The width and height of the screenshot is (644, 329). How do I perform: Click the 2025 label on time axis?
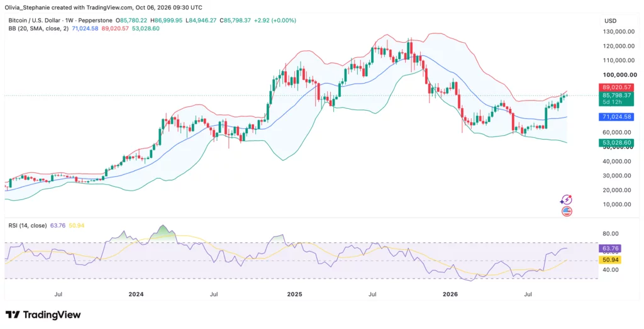coord(294,294)
